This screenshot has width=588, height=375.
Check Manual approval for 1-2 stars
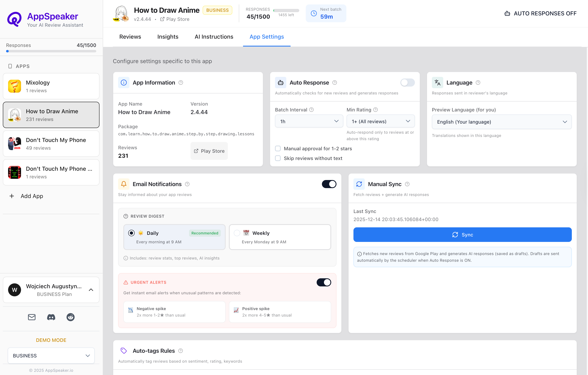(x=278, y=148)
